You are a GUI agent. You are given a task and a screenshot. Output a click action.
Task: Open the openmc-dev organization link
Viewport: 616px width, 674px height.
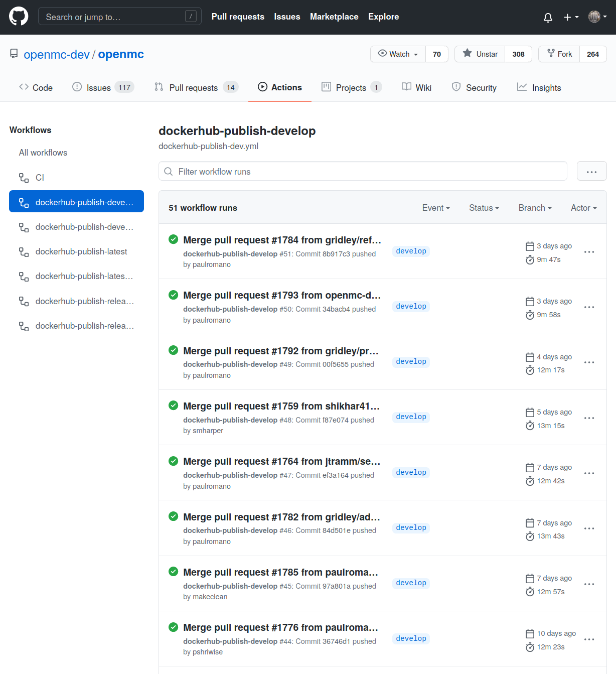(57, 54)
